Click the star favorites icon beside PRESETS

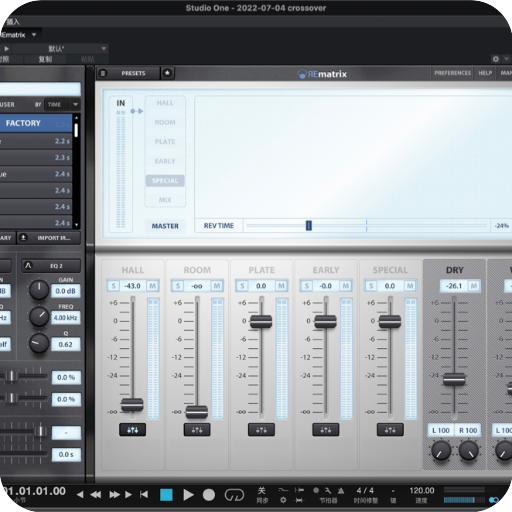(167, 73)
